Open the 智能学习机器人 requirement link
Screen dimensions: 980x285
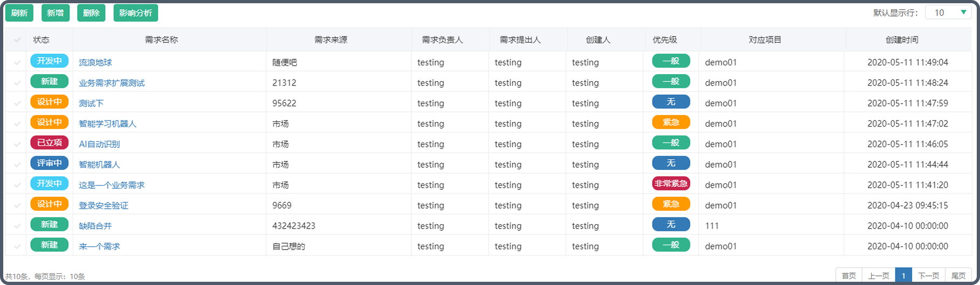pyautogui.click(x=108, y=124)
